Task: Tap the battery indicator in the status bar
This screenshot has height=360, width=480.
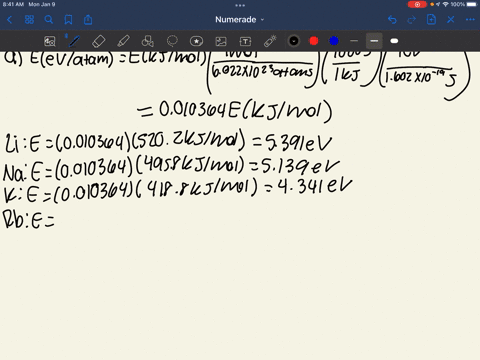Action: click(472, 4)
